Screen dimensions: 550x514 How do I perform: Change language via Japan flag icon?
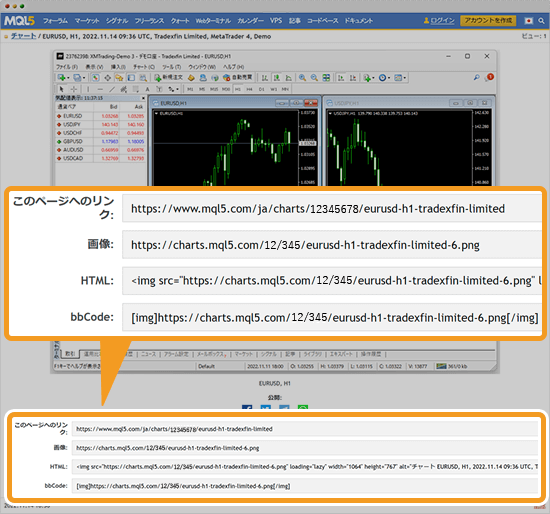(529, 21)
